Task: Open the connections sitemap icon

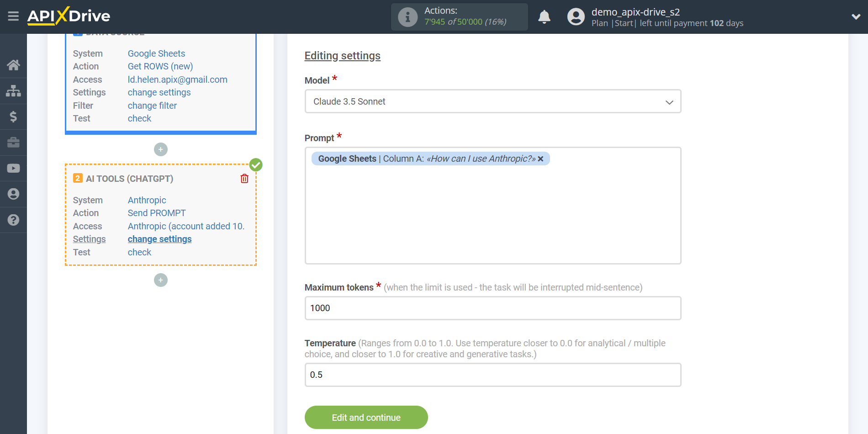Action: point(13,91)
